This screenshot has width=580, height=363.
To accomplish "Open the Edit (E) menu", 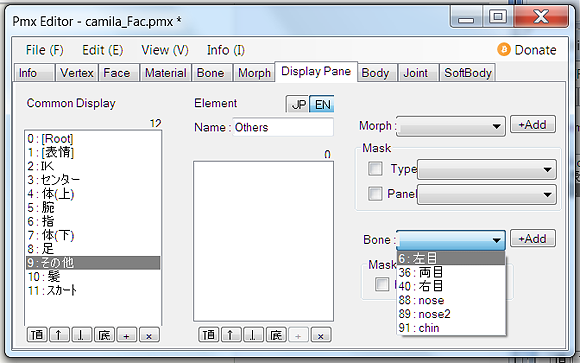I will tap(102, 50).
